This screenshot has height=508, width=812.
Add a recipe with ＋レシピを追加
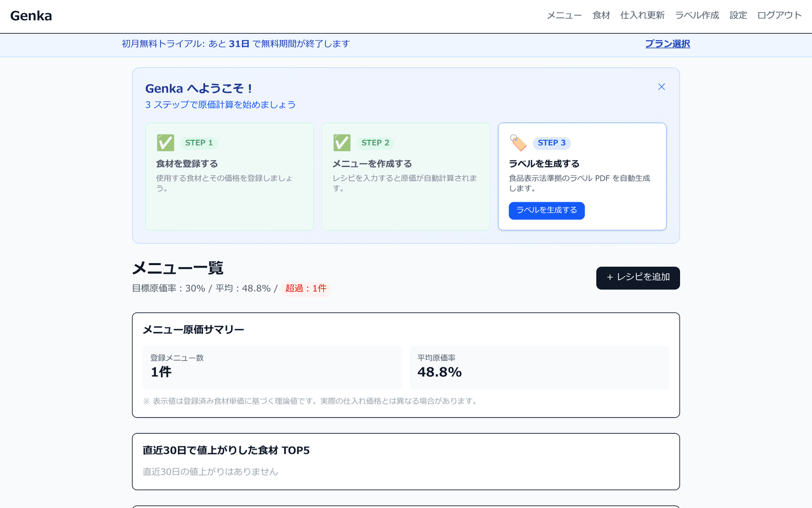coord(638,278)
